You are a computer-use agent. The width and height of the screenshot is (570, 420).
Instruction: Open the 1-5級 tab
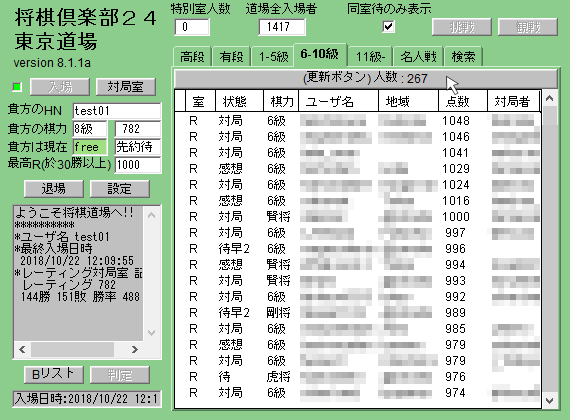pyautogui.click(x=273, y=57)
